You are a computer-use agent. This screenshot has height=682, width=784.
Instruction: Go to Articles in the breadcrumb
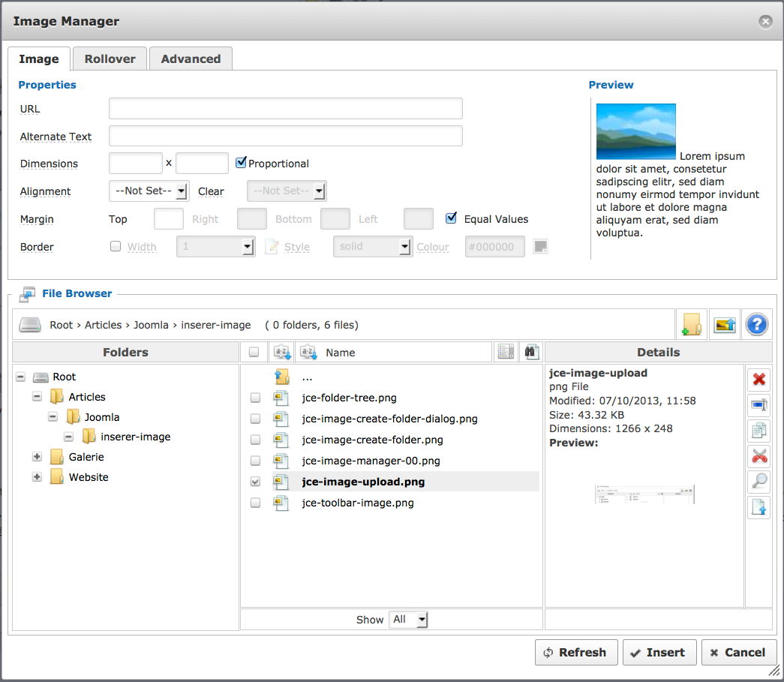pyautogui.click(x=103, y=325)
